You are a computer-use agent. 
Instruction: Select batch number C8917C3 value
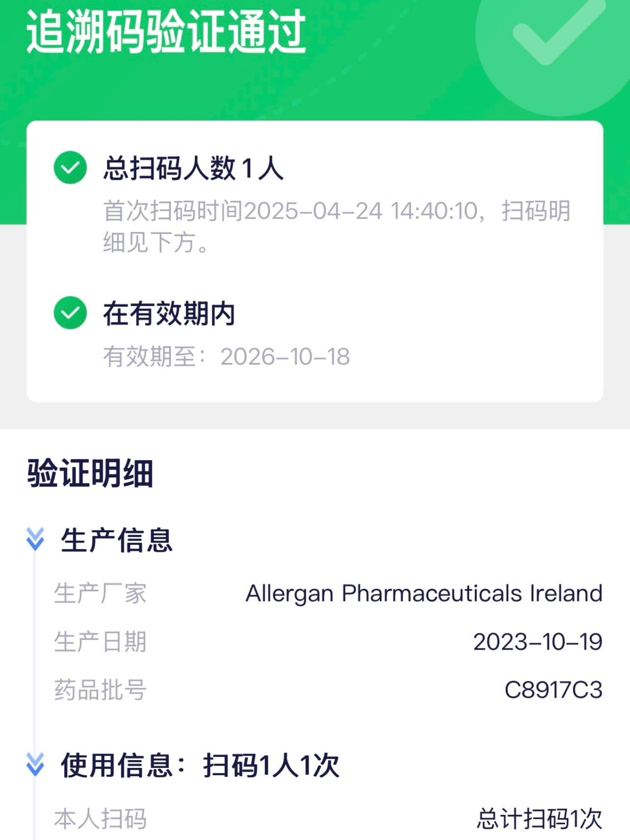point(553,690)
